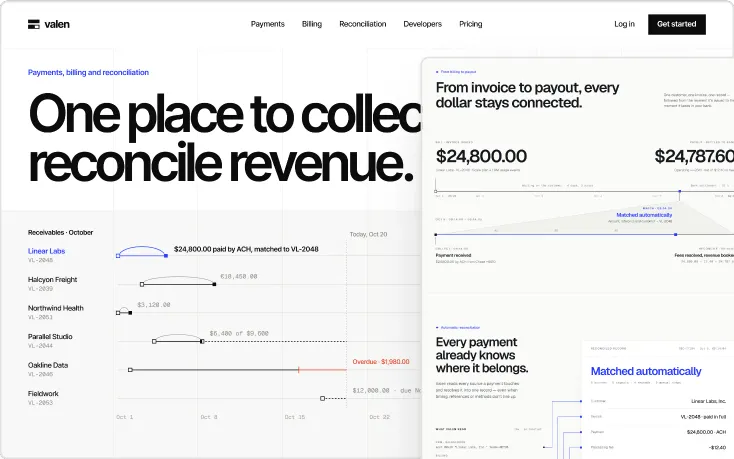
Task: Click the Northwind Health timeline bar
Action: click(x=124, y=313)
